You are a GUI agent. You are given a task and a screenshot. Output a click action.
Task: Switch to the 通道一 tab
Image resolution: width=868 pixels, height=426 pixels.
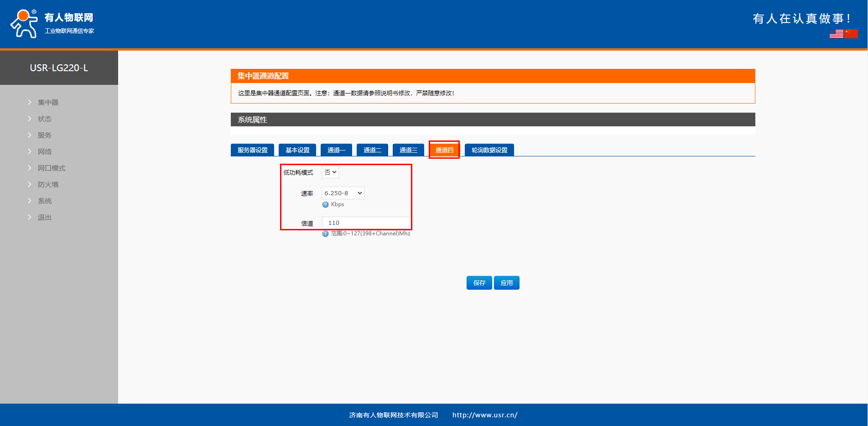pyautogui.click(x=336, y=150)
